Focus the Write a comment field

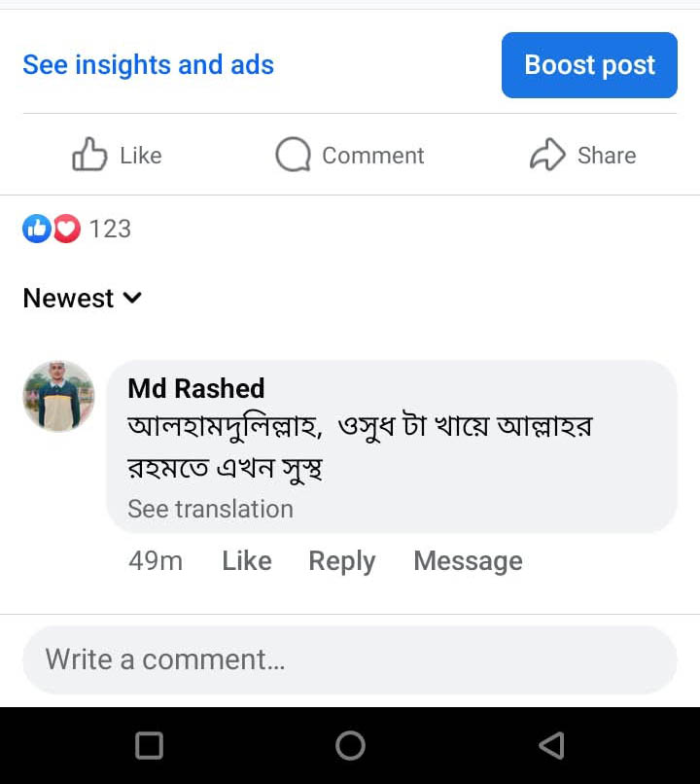pos(350,659)
